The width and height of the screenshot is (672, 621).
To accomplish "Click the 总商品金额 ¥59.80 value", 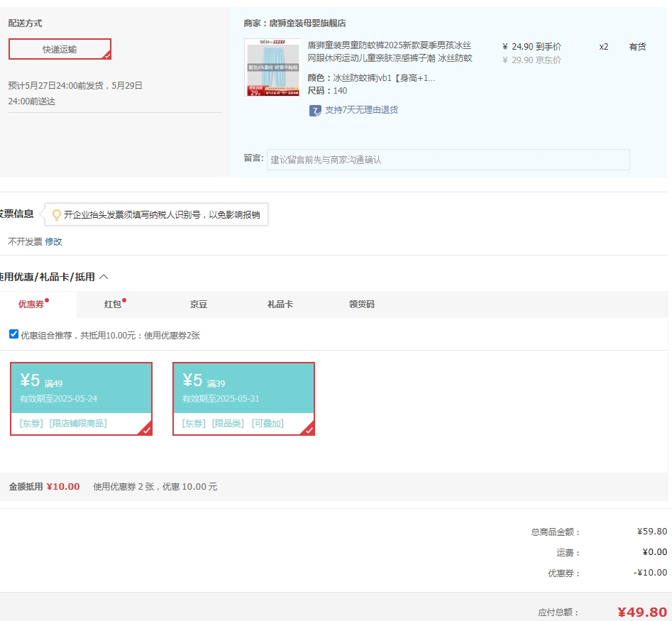I will click(x=652, y=532).
